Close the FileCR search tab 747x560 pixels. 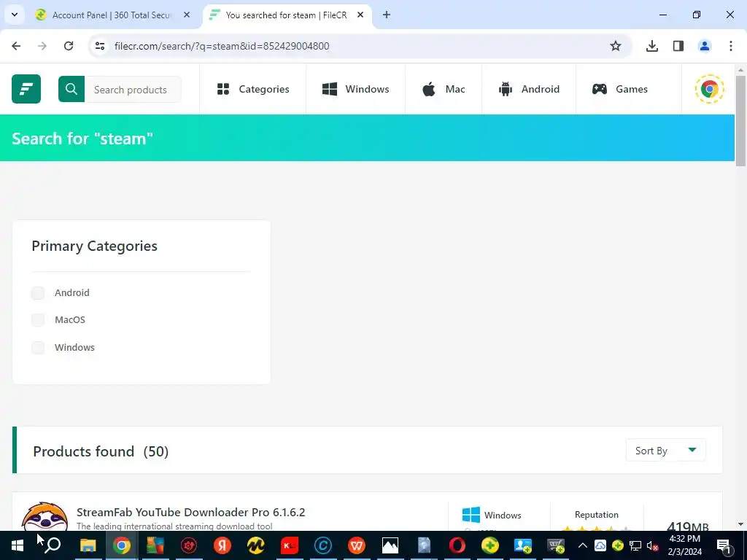360,15
